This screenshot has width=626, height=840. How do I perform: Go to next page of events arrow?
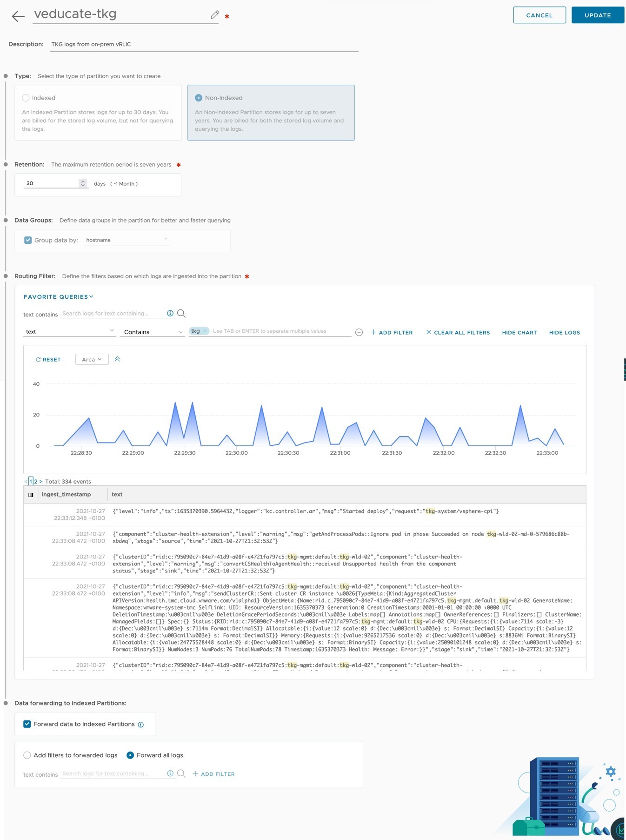41,482
